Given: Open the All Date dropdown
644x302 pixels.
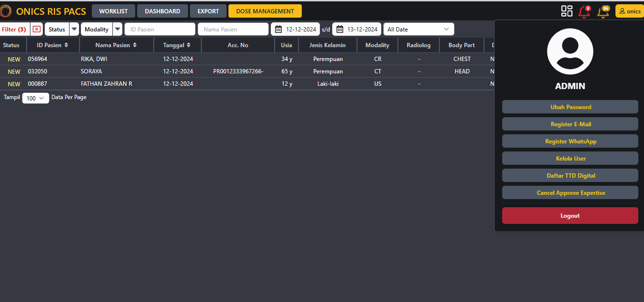Looking at the screenshot, I should pos(418,29).
